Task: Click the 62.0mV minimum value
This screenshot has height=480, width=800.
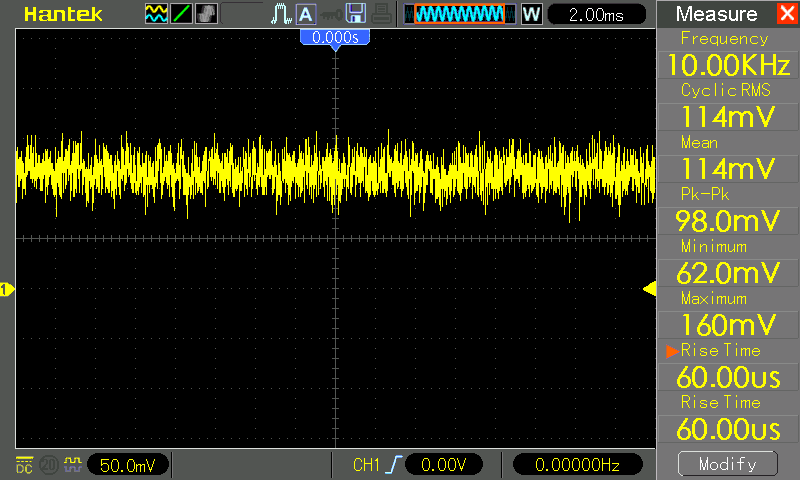Action: coord(729,273)
